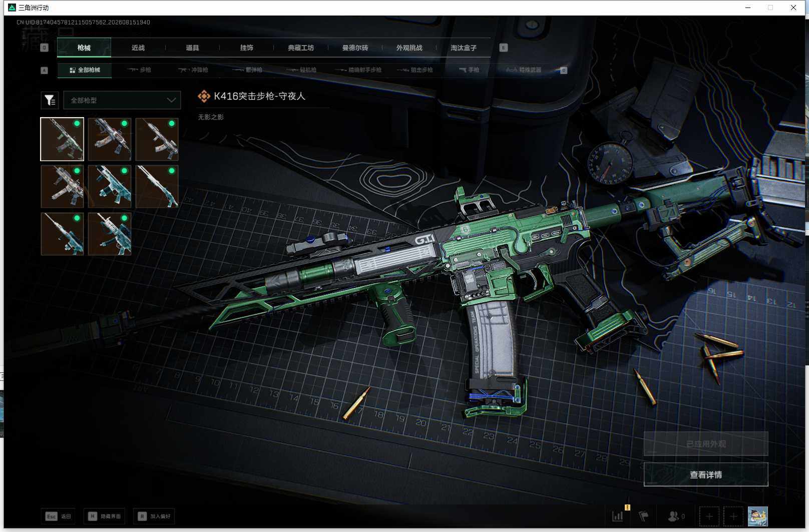809x532 pixels.
Task: Filter by 步枪 rifle category
Action: click(x=139, y=70)
